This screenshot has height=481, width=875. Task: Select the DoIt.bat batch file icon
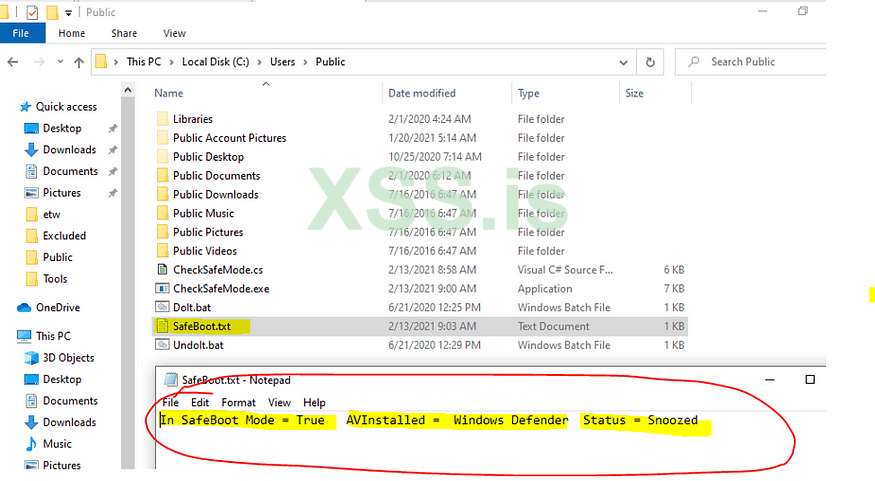[162, 307]
